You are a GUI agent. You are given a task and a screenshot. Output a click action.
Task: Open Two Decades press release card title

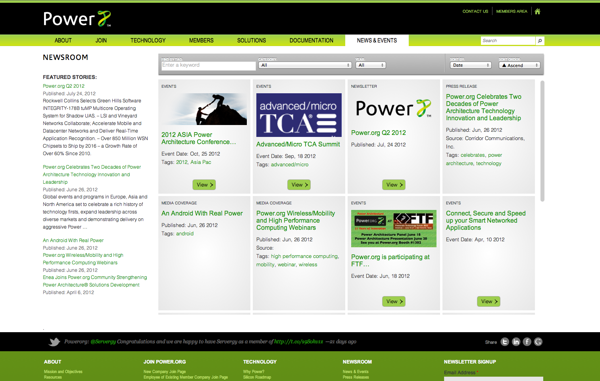[484, 107]
